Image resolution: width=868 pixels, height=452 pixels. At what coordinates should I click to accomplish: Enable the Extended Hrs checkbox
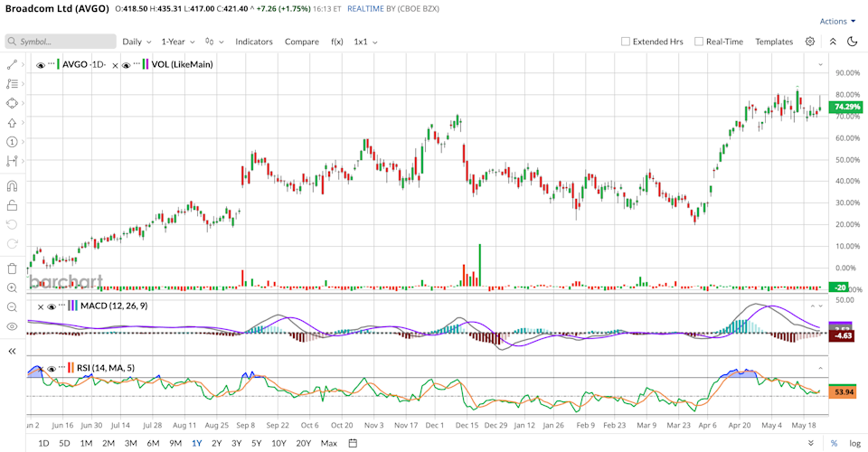pos(626,42)
